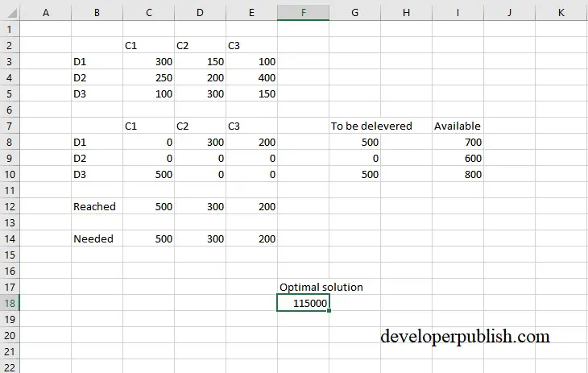Click Needed value 300 in row 14
588x373 pixels.
click(x=215, y=239)
